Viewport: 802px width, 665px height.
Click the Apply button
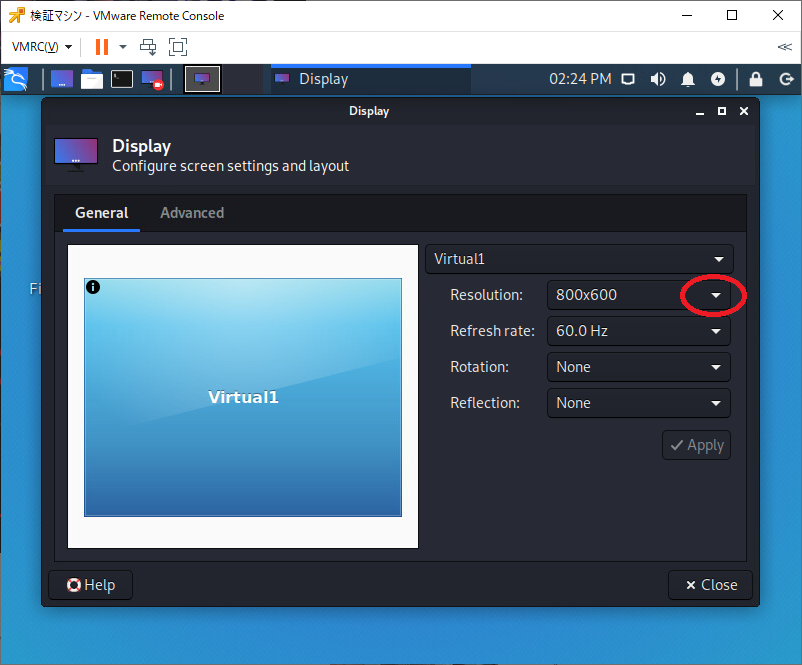click(697, 445)
